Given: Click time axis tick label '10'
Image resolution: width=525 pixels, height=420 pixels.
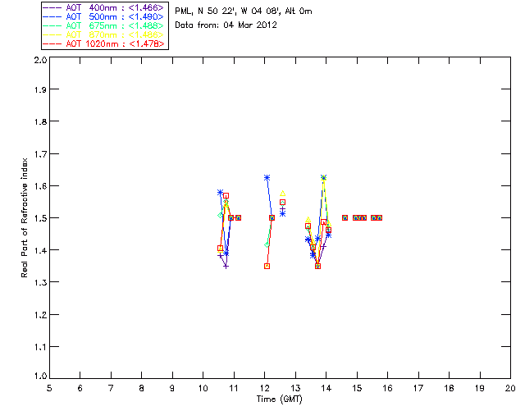Looking at the screenshot, I should point(203,388).
